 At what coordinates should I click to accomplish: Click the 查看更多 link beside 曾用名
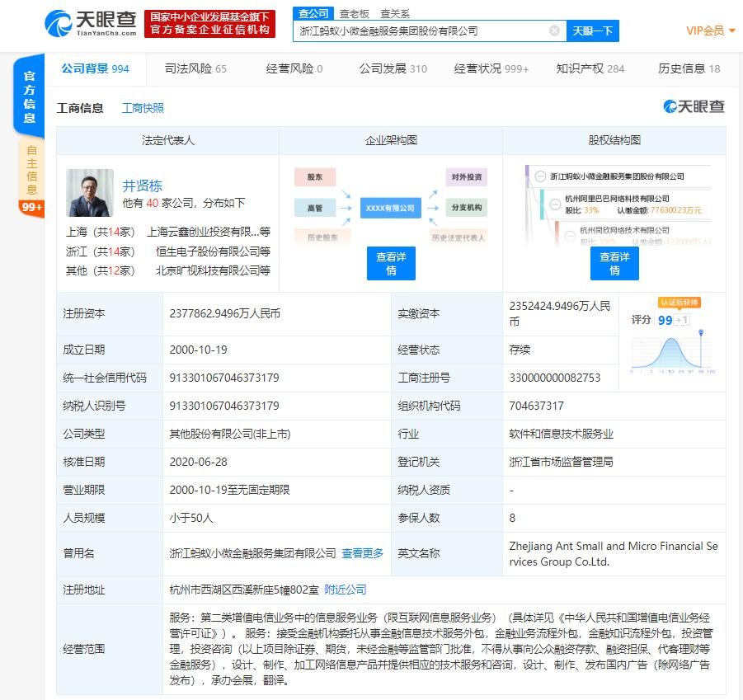pos(362,553)
